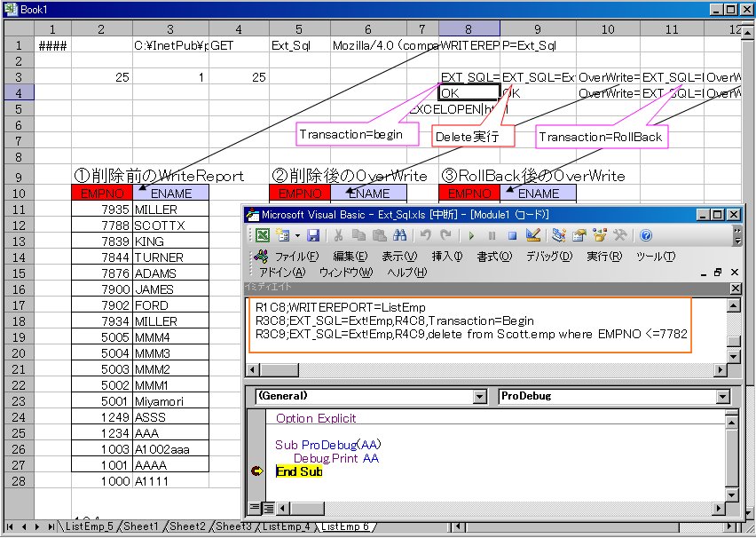Open the ツール(T) menu
The image size is (756, 538).
(655, 257)
